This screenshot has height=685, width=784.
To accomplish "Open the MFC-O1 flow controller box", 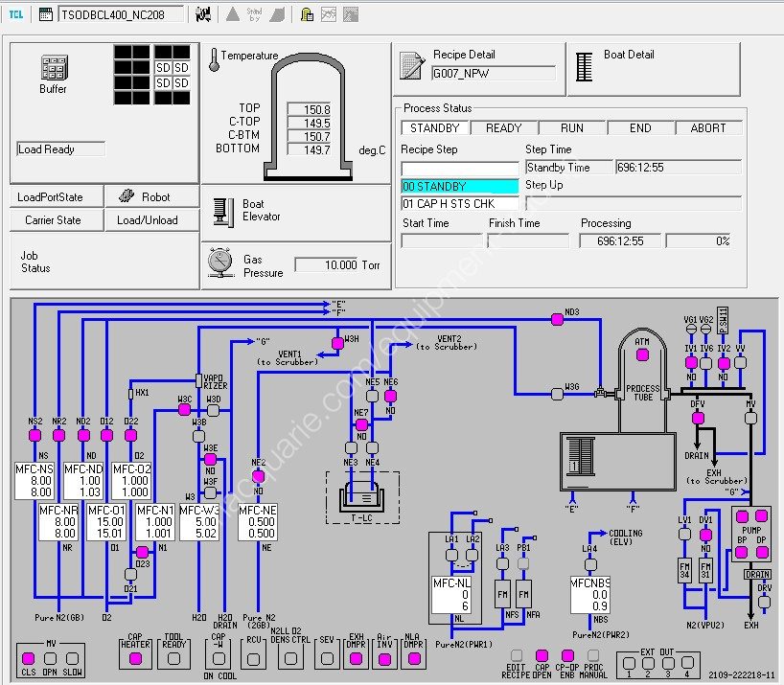I will [106, 521].
